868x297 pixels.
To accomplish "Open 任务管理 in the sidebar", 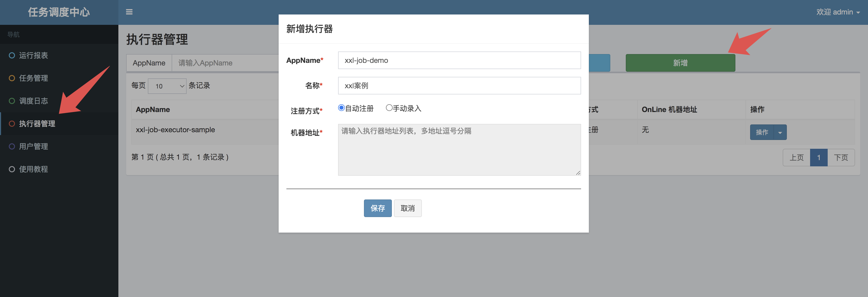I will [x=33, y=78].
